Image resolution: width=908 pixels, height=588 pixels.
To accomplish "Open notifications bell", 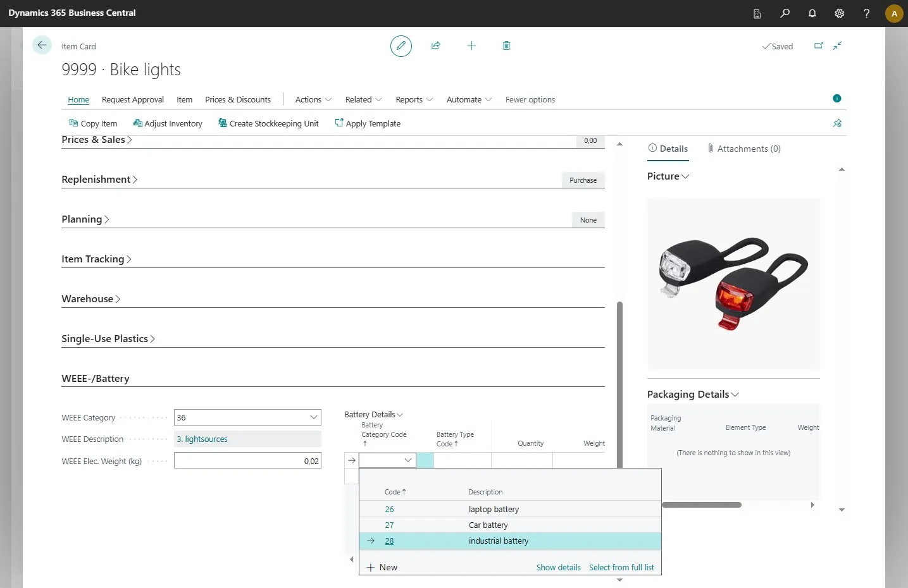I will [812, 13].
